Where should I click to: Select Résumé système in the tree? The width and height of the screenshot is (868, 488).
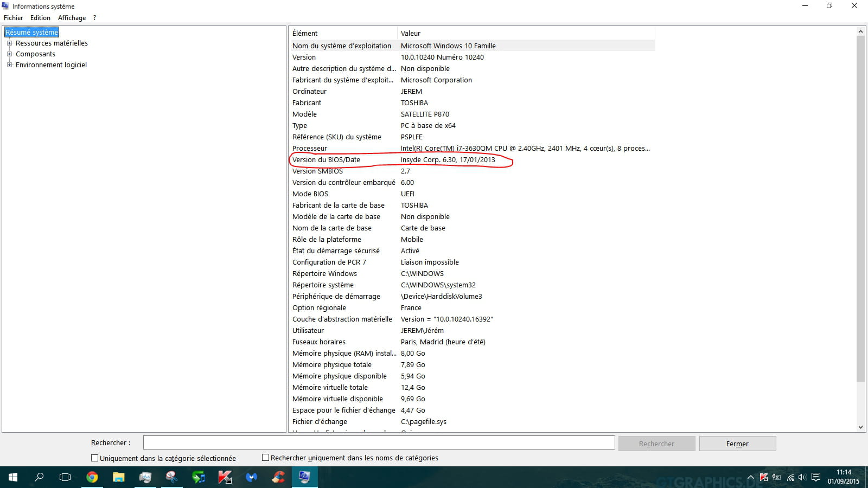click(x=31, y=32)
